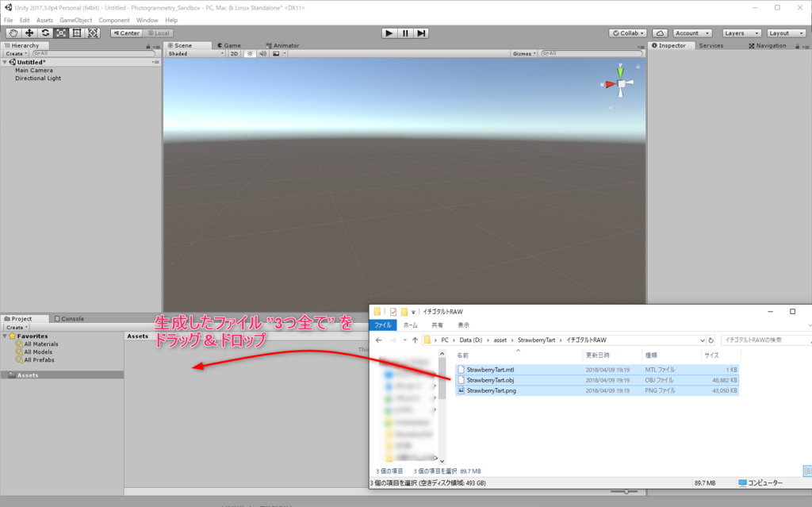Select the Scale tool

pos(61,33)
